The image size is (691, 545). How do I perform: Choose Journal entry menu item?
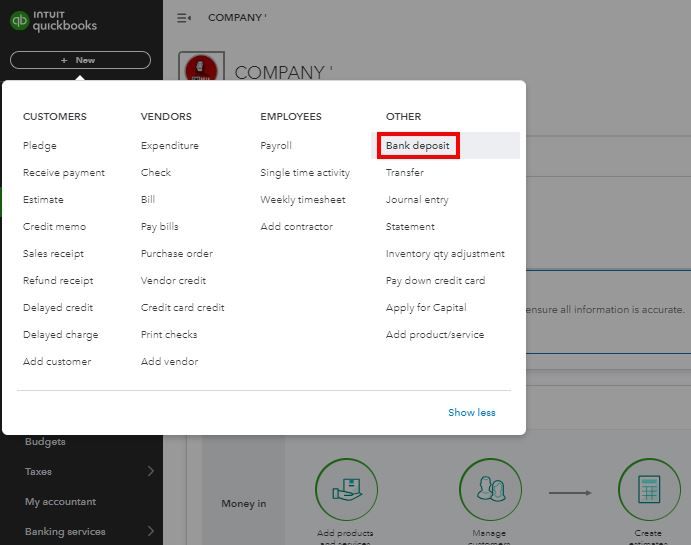pyautogui.click(x=417, y=199)
